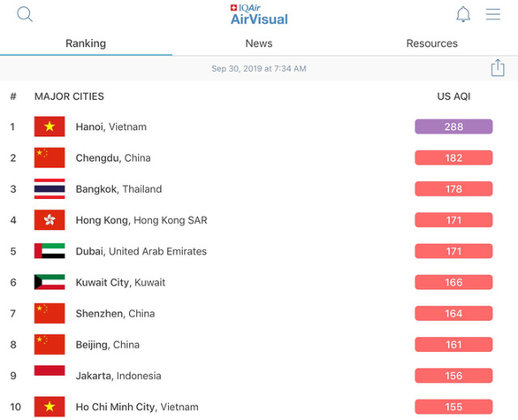Tap the United Arab Emirates flag
Image resolution: width=518 pixels, height=420 pixels.
[50, 251]
